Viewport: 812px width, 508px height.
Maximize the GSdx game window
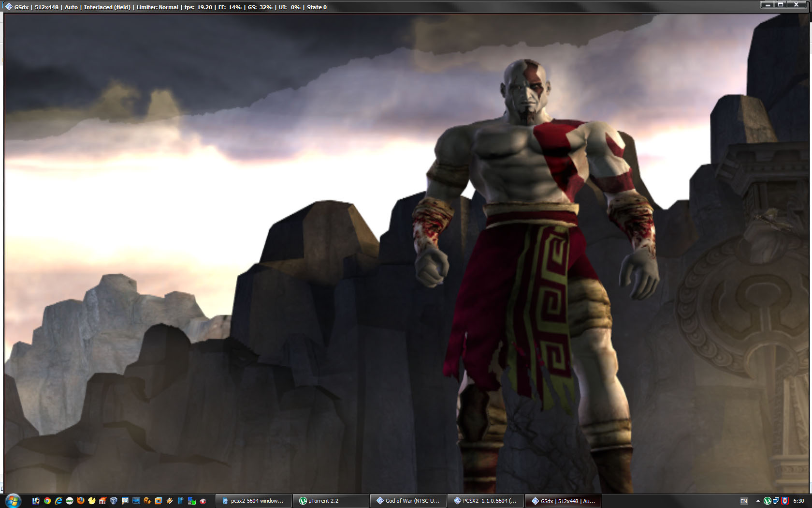click(x=781, y=4)
